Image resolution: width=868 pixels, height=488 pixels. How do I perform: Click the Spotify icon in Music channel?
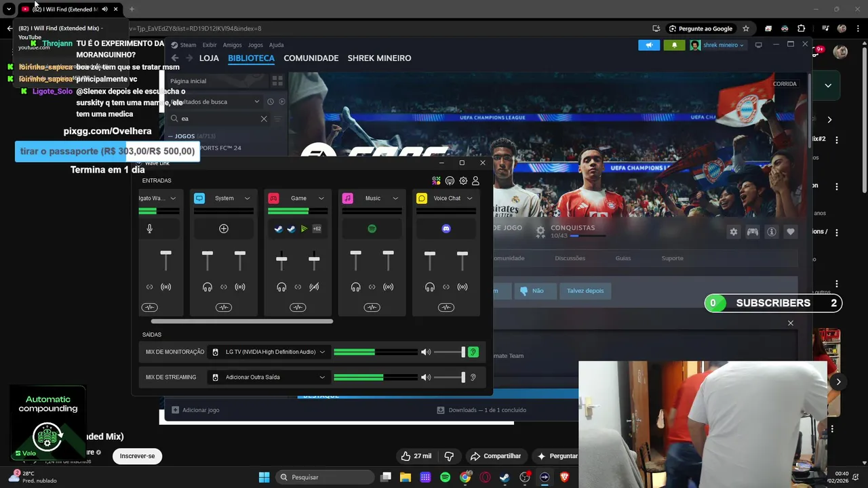click(372, 229)
